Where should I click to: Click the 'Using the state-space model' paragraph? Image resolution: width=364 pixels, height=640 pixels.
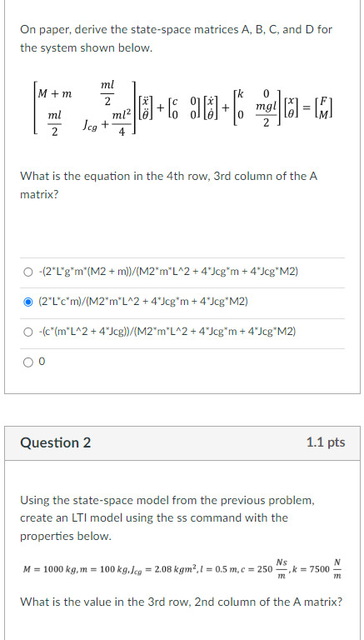click(167, 518)
